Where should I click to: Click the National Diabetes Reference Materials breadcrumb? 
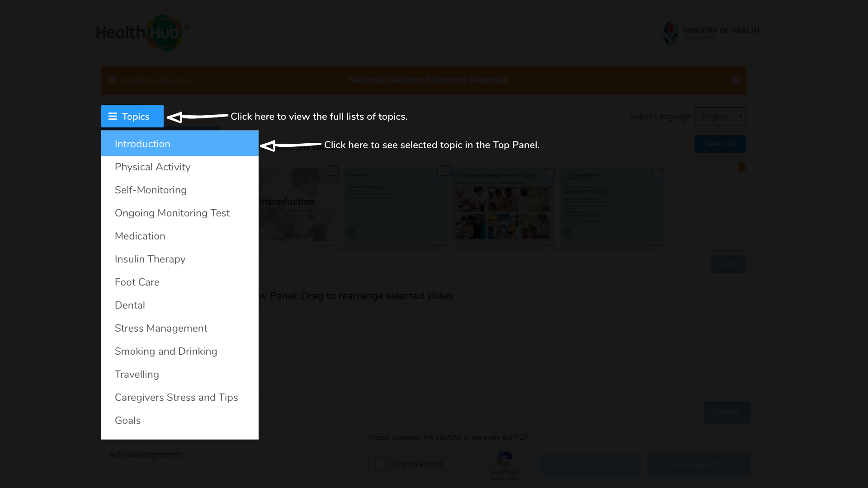429,80
